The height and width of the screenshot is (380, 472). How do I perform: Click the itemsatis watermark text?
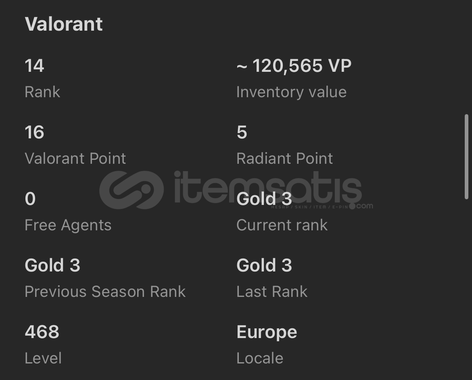pyautogui.click(x=268, y=188)
